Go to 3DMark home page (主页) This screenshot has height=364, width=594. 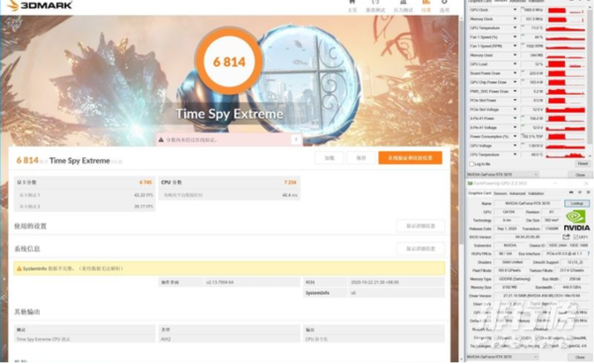click(x=352, y=6)
